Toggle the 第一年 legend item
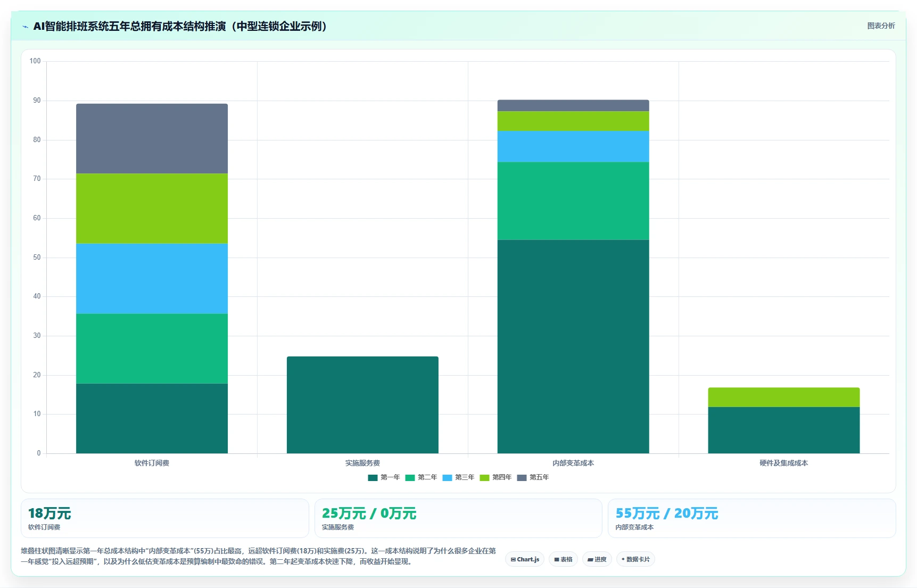The height and width of the screenshot is (588, 917). (384, 477)
